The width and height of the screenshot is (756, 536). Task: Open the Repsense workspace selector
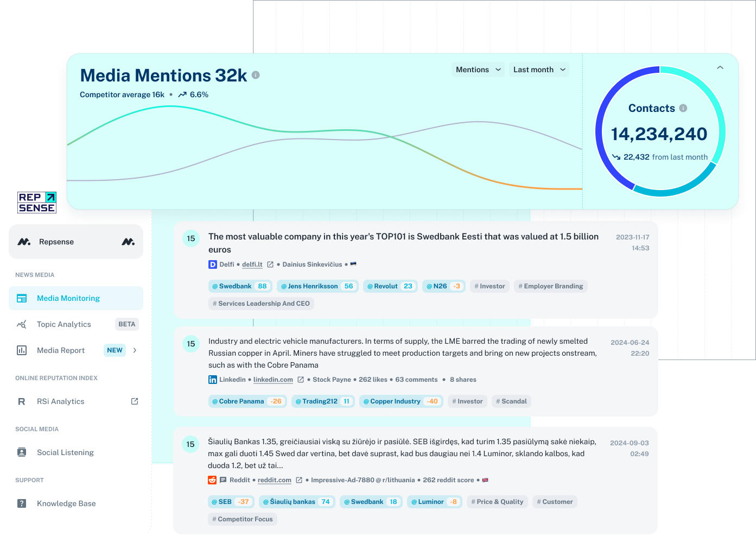click(x=76, y=242)
